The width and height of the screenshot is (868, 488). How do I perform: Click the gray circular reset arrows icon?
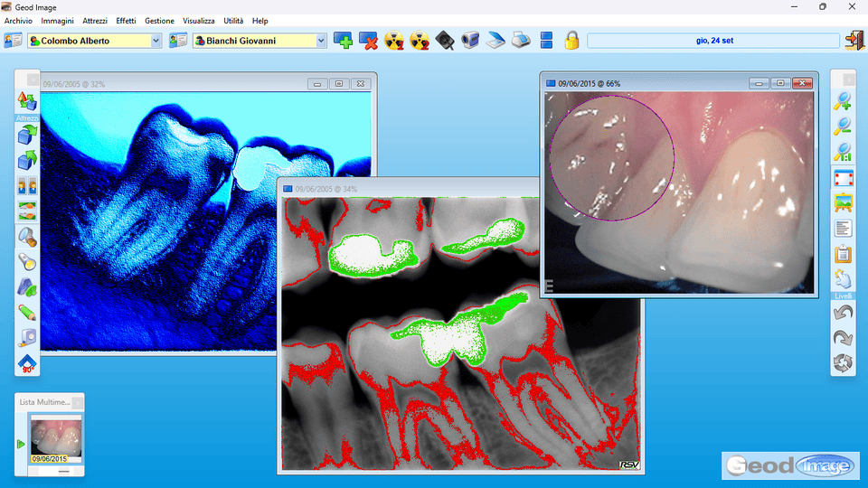[x=843, y=363]
